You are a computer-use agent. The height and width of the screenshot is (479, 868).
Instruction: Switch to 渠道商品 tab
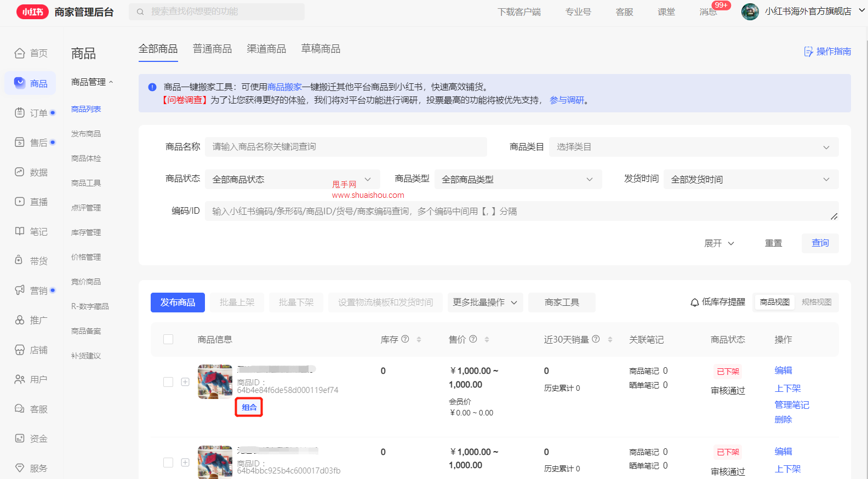[x=266, y=49]
